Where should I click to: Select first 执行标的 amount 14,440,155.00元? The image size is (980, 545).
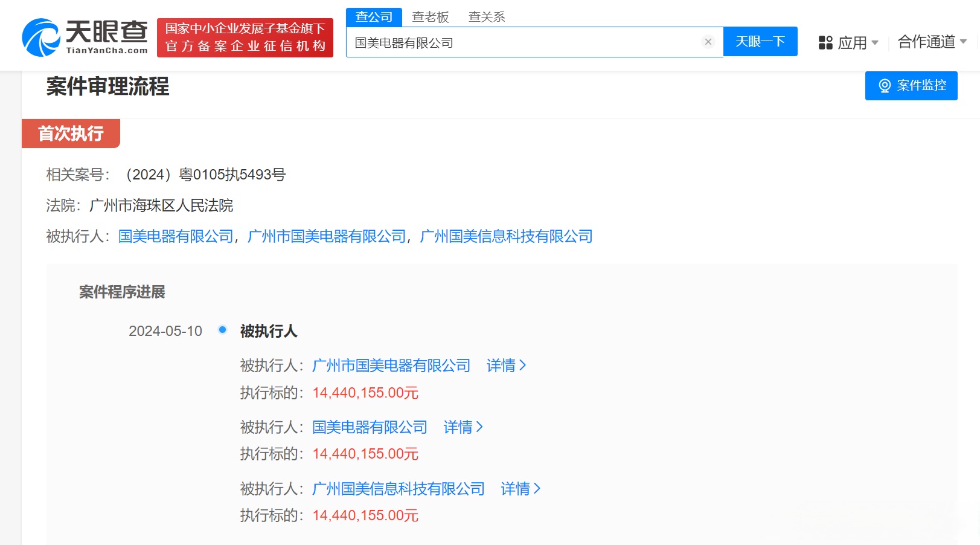tap(365, 393)
